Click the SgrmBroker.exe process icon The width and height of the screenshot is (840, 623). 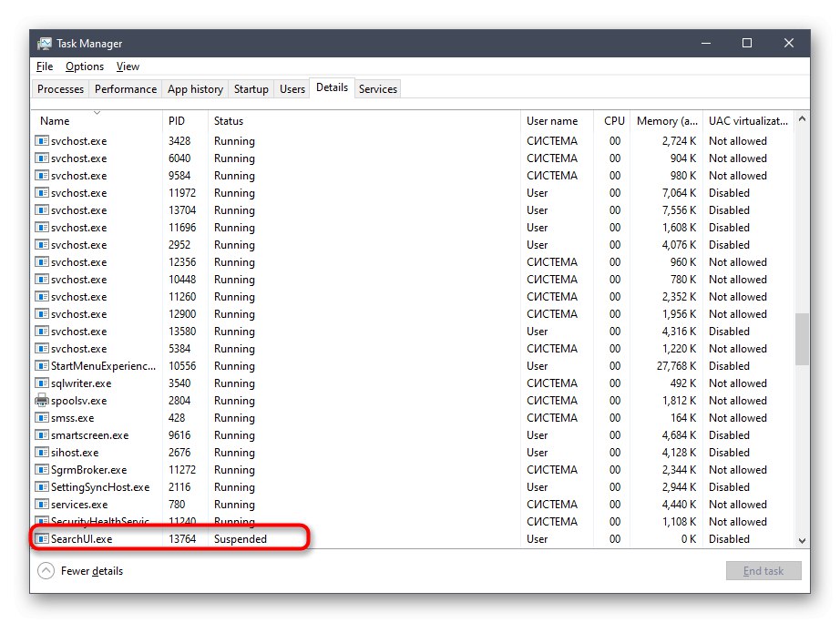click(42, 469)
